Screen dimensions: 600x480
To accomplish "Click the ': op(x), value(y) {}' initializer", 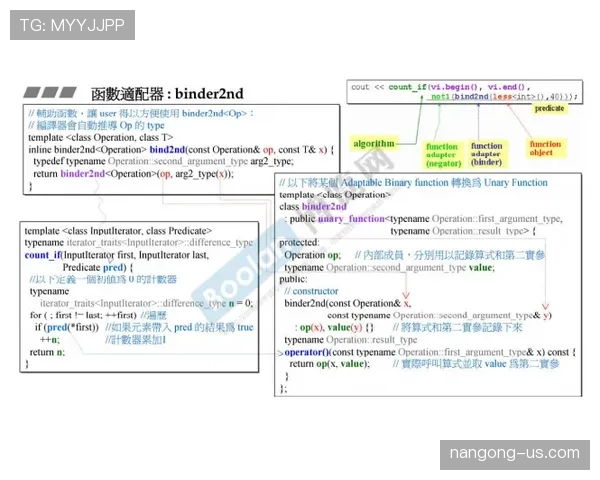I will tap(334, 328).
